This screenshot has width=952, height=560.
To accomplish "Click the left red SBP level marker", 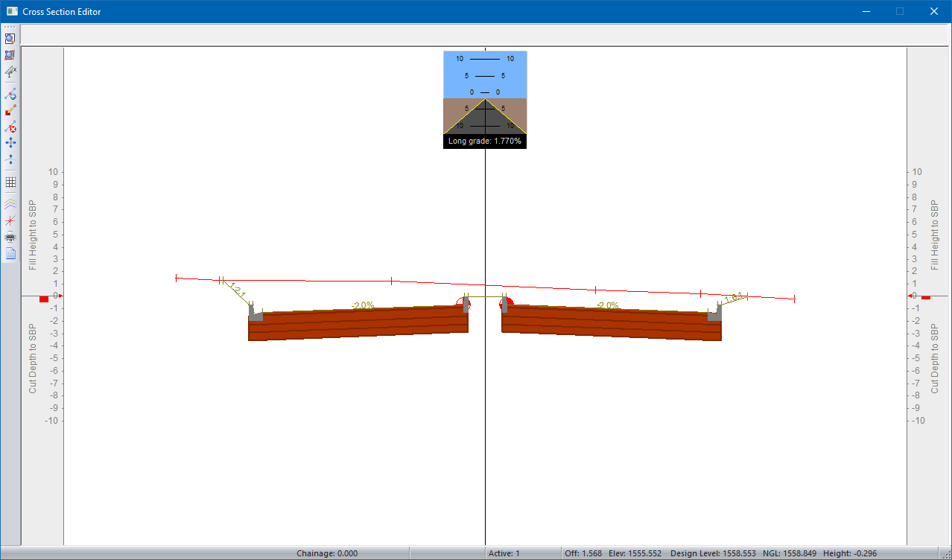I will pos(44,299).
